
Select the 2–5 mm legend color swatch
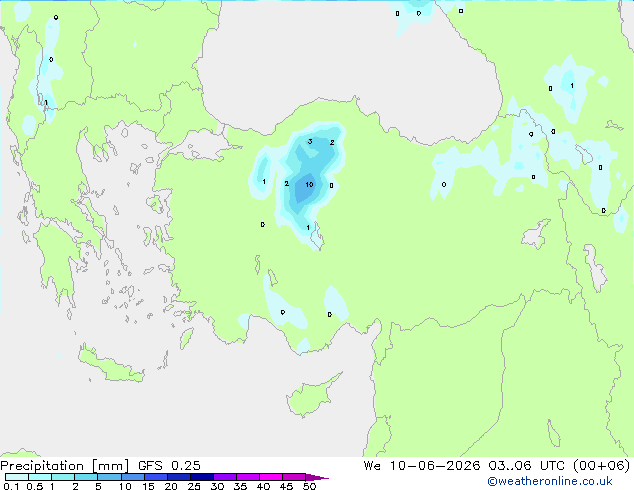(86, 477)
